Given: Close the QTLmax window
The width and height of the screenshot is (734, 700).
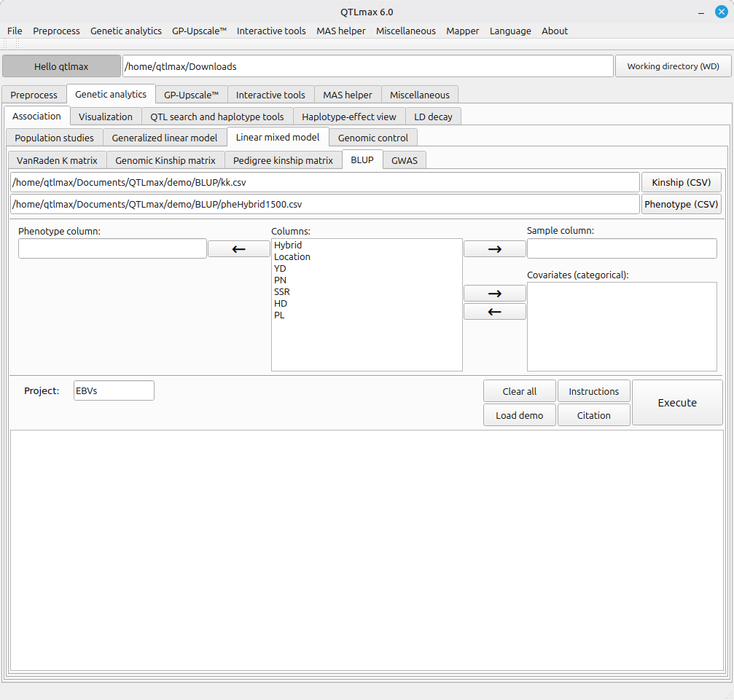Looking at the screenshot, I should [721, 12].
